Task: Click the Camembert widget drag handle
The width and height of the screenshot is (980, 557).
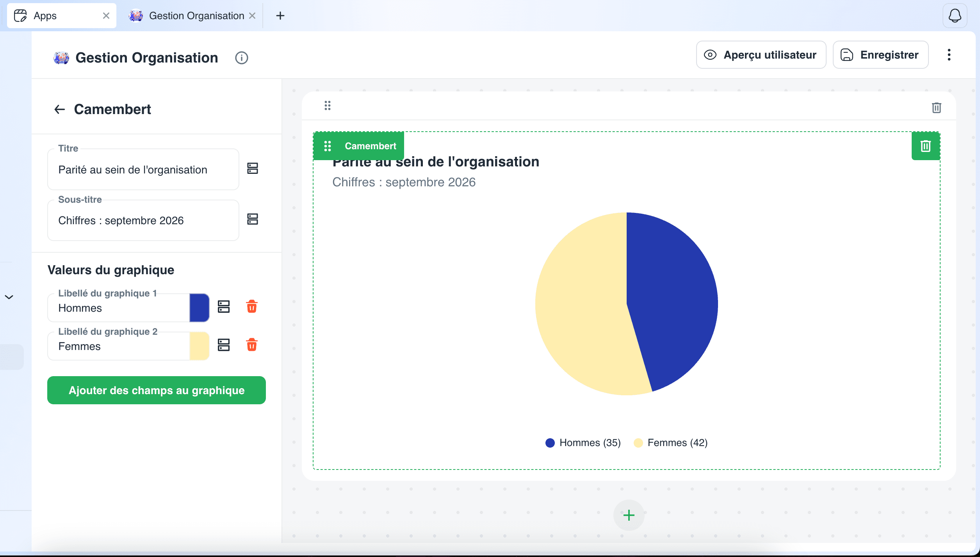Action: pyautogui.click(x=328, y=146)
